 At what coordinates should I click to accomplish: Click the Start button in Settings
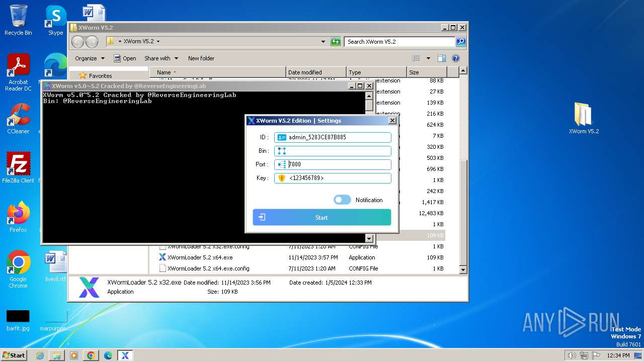click(x=321, y=217)
